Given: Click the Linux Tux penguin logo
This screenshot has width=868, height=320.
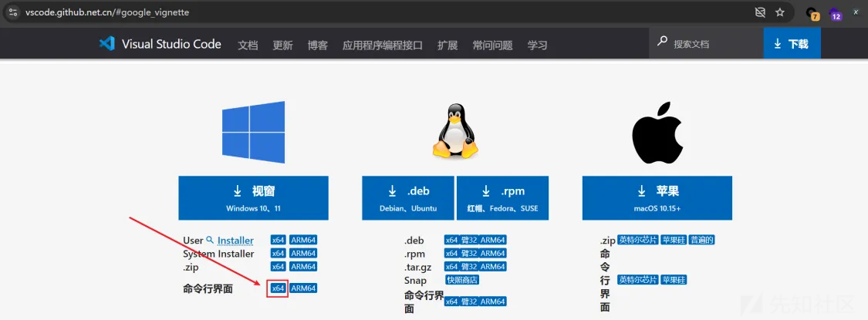Looking at the screenshot, I should 455,131.
